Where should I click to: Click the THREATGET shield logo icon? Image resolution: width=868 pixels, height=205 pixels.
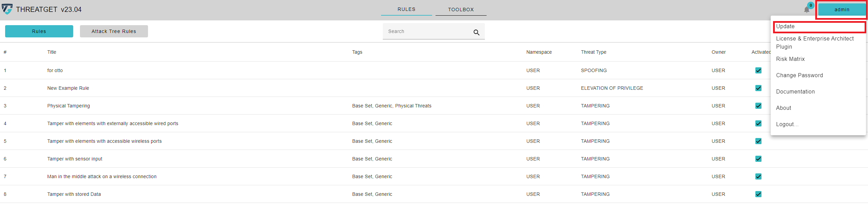(7, 9)
